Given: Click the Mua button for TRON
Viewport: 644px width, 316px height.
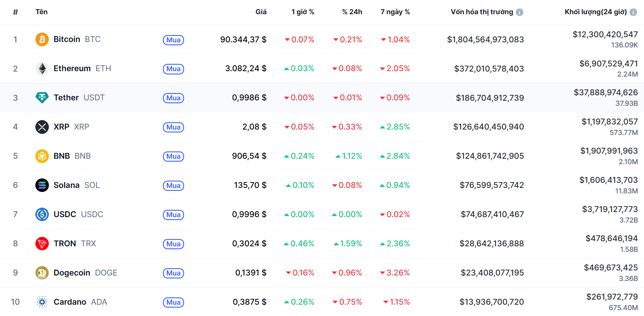Looking at the screenshot, I should pyautogui.click(x=173, y=244).
